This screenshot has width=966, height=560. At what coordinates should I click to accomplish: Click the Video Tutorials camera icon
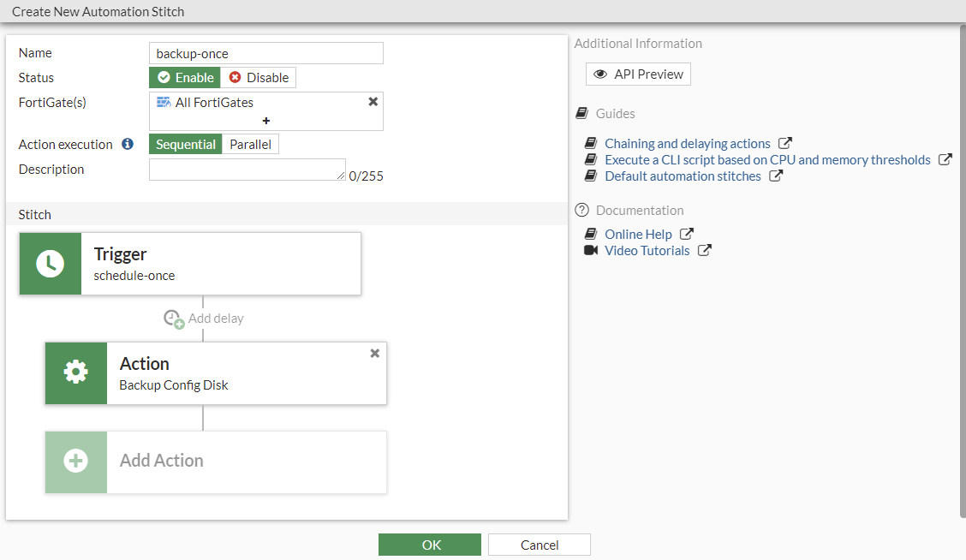point(590,251)
